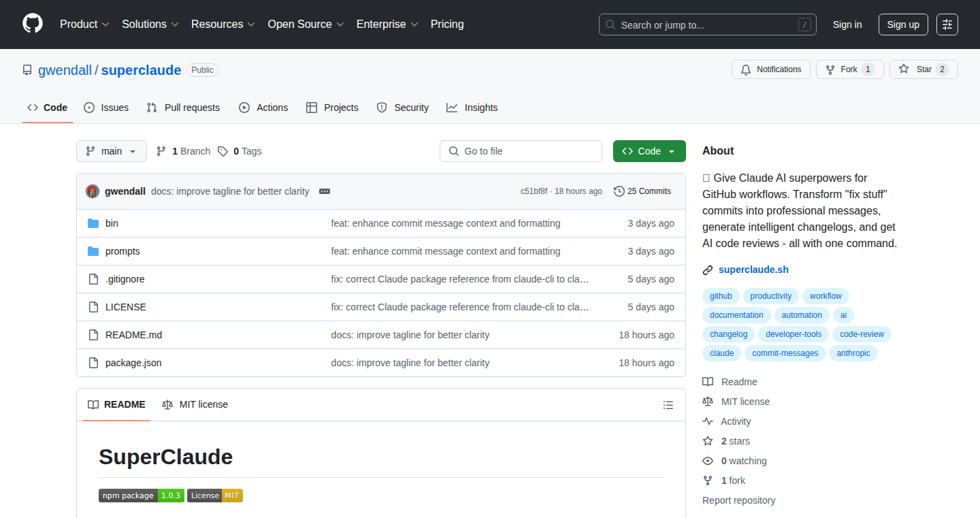Select the github topic tag
Viewport: 980px width, 518px height.
[721, 296]
